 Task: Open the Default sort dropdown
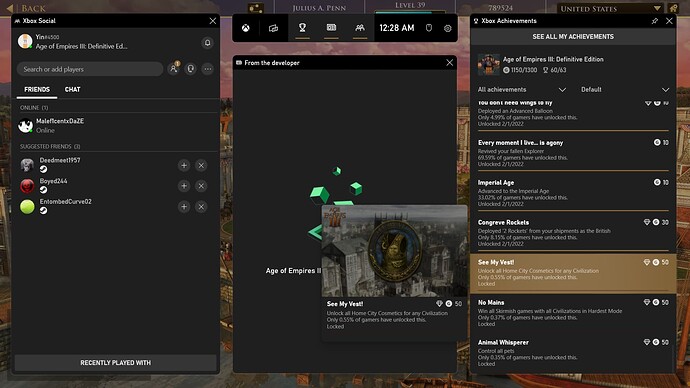tap(625, 90)
